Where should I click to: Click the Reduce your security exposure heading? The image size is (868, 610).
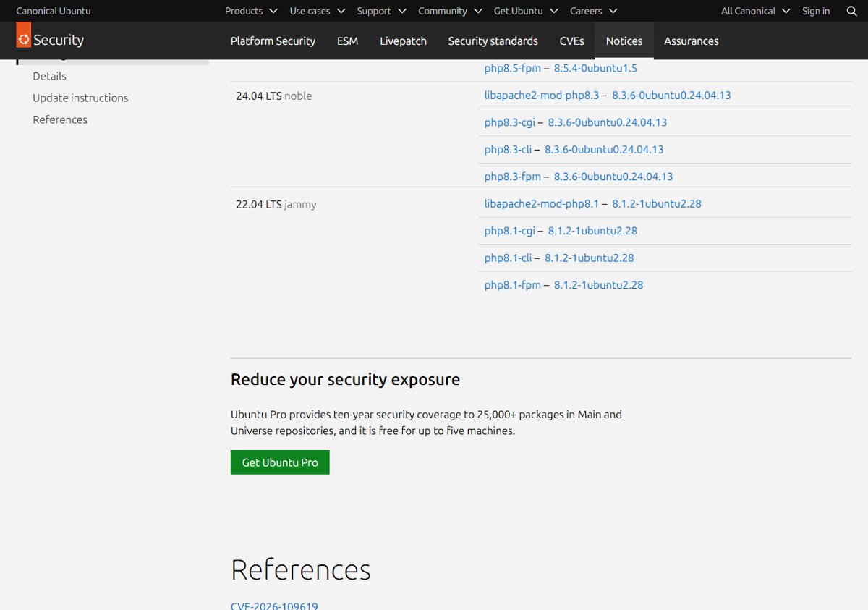click(x=345, y=379)
